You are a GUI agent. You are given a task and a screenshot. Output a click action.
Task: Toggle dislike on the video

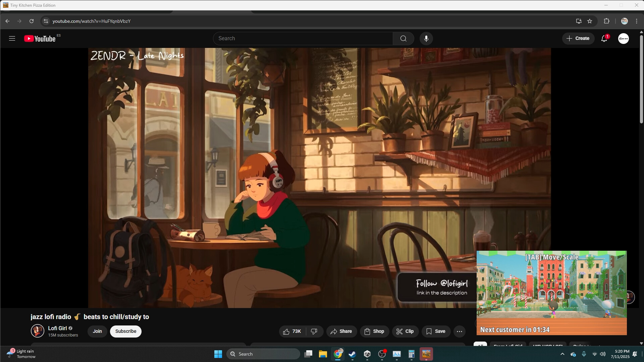click(x=314, y=331)
